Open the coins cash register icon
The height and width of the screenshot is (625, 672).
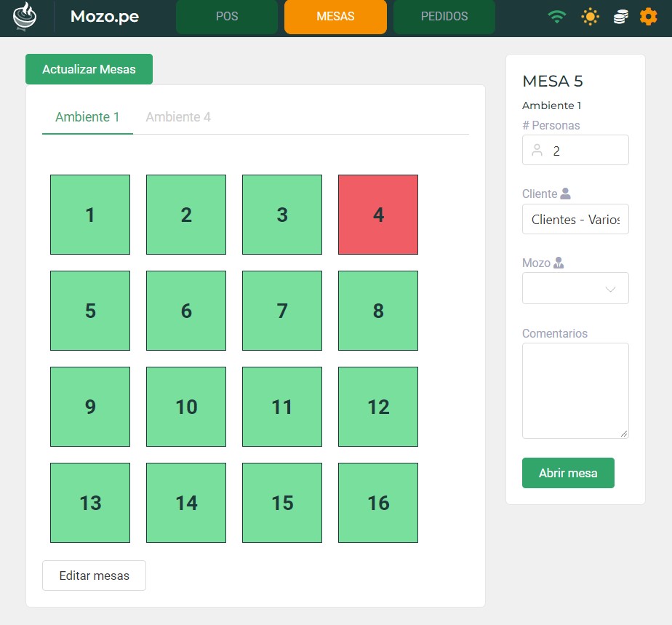[620, 17]
